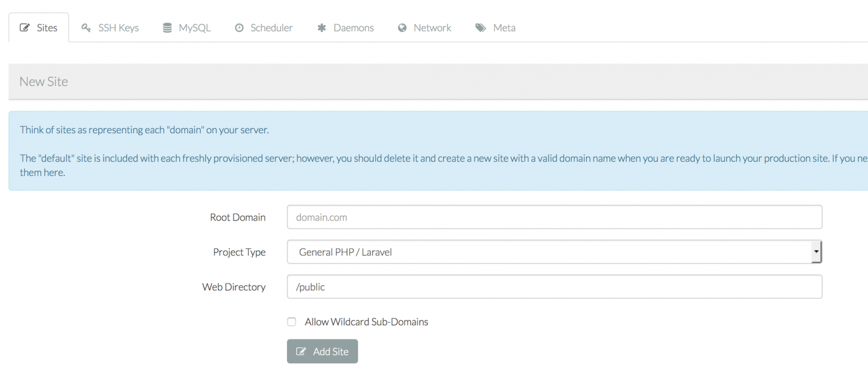Focus the Root Domain input field
The height and width of the screenshot is (384, 868).
point(554,217)
